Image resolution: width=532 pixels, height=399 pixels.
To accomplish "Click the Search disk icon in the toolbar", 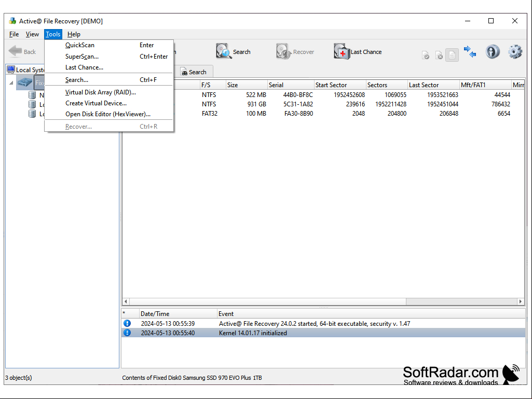I will pyautogui.click(x=224, y=51).
